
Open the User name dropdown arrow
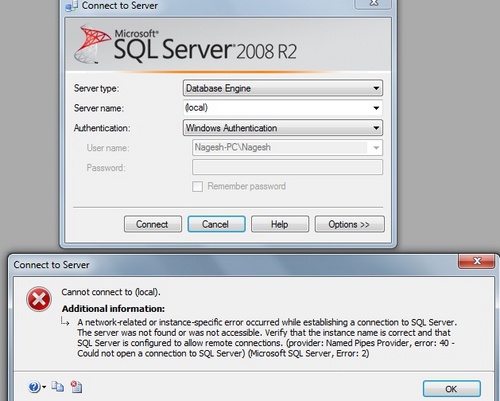376,148
